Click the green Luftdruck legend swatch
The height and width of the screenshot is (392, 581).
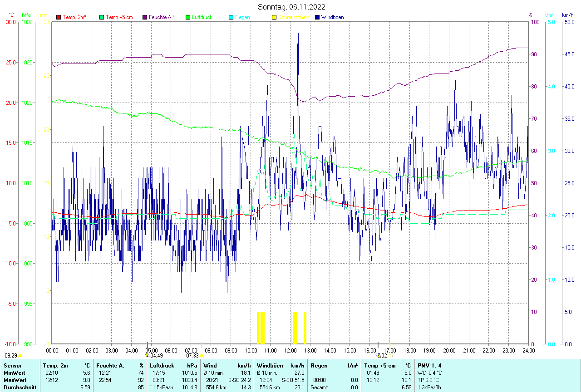click(188, 17)
